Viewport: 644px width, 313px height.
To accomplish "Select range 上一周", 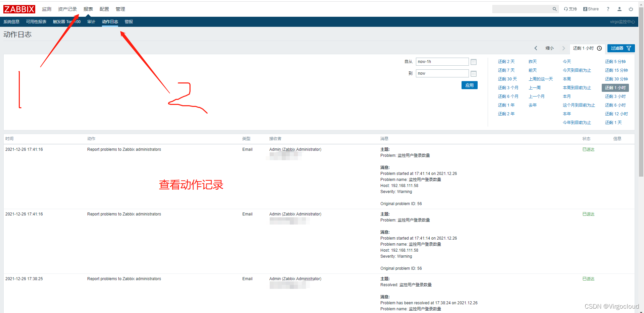I will 535,88.
